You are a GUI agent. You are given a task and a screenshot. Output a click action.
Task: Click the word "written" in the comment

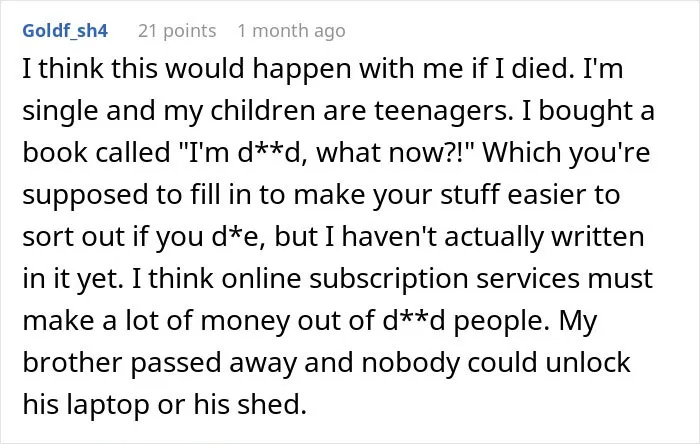coord(598,237)
